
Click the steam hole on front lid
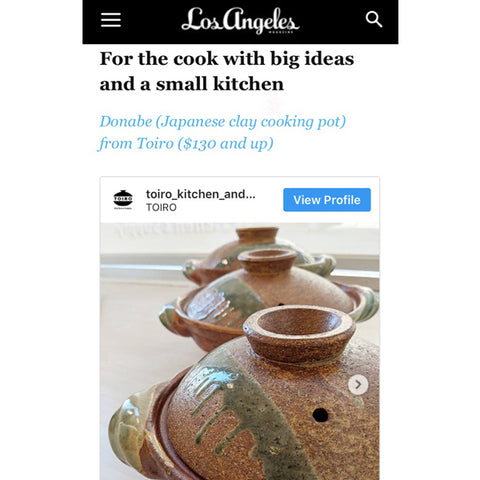[x=320, y=415]
